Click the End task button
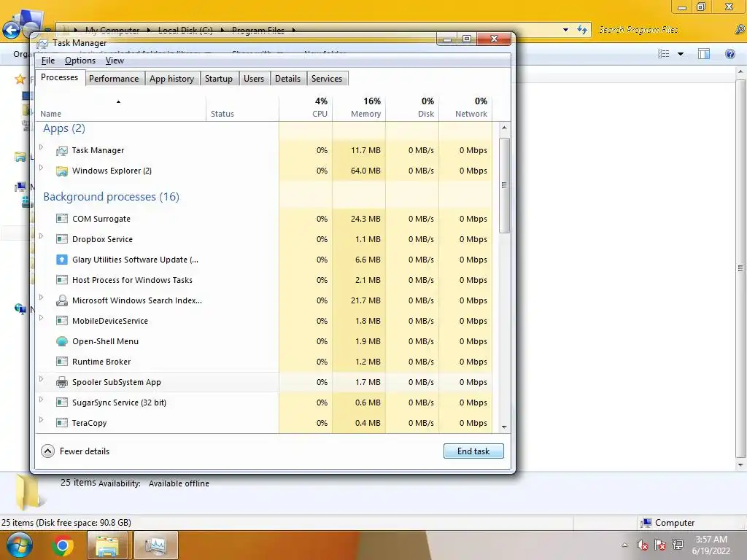The width and height of the screenshot is (747, 560). (473, 451)
